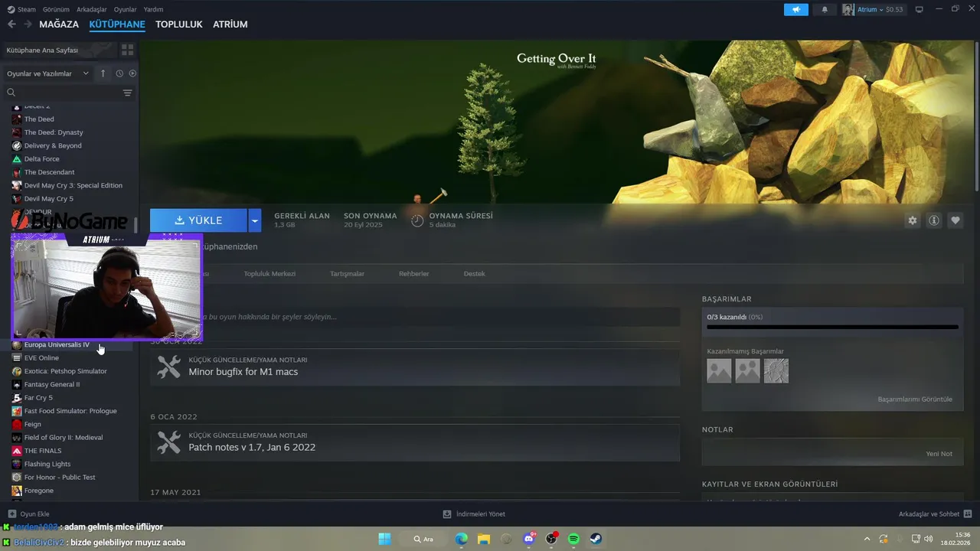
Task: Select Delta Force in the library
Action: (x=41, y=159)
